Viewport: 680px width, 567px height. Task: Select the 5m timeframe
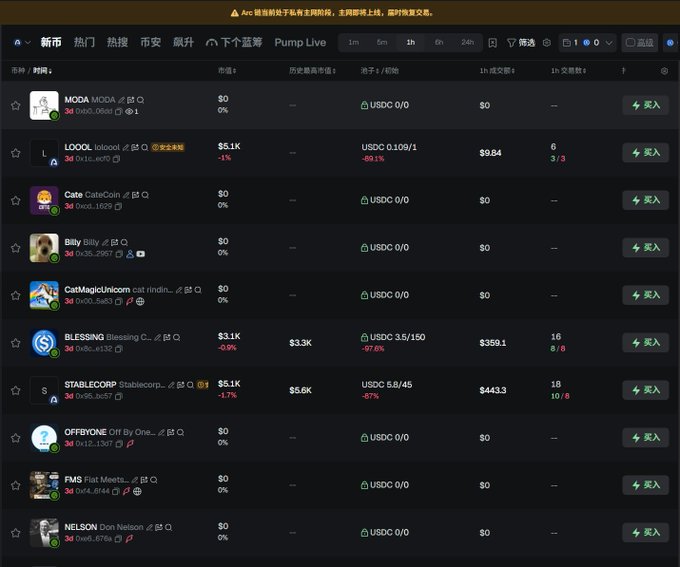pyautogui.click(x=382, y=43)
